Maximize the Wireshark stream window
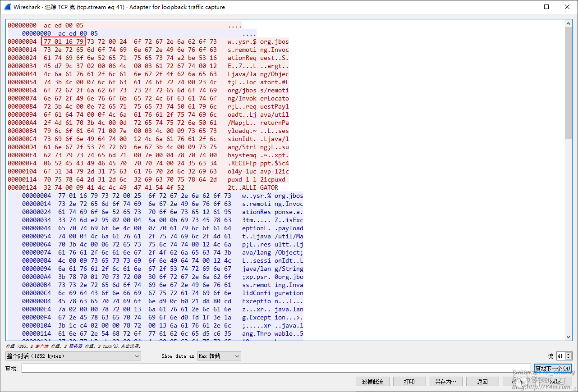 [x=546, y=7]
